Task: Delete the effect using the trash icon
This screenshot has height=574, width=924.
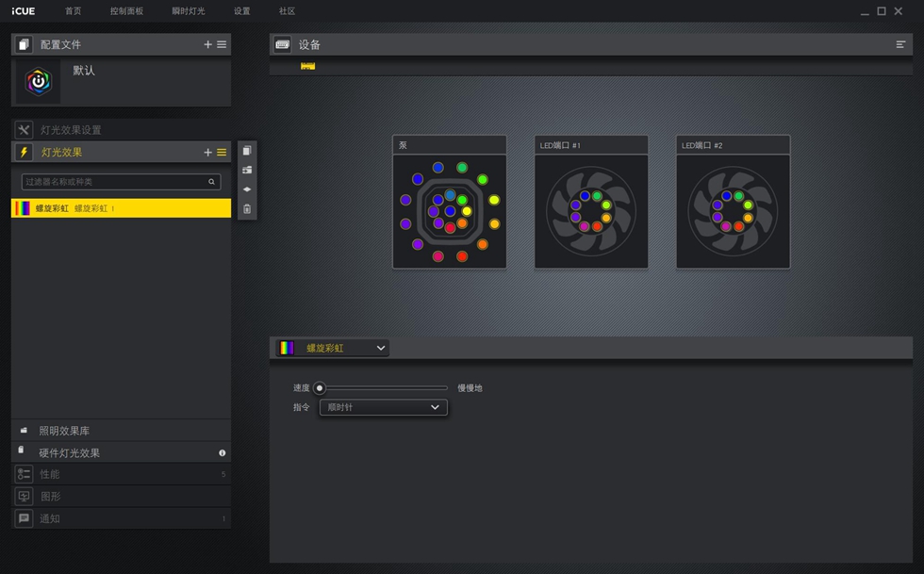Action: [x=247, y=209]
